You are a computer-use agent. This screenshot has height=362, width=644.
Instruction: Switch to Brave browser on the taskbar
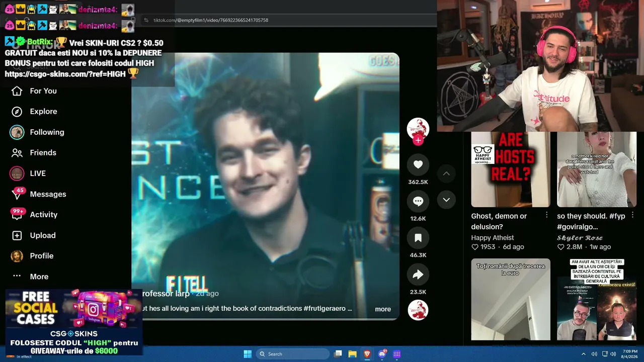367,354
